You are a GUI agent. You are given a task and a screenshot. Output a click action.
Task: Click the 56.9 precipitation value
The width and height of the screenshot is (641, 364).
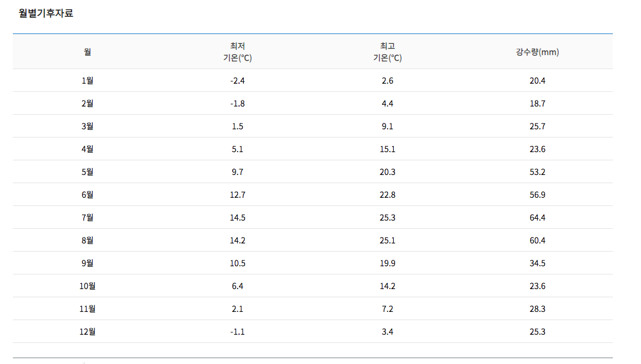(537, 195)
